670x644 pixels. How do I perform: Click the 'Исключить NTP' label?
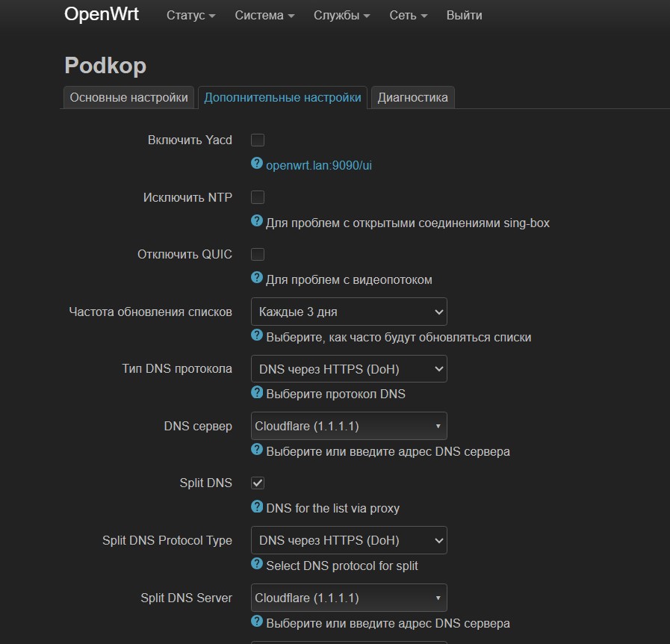[x=187, y=197]
